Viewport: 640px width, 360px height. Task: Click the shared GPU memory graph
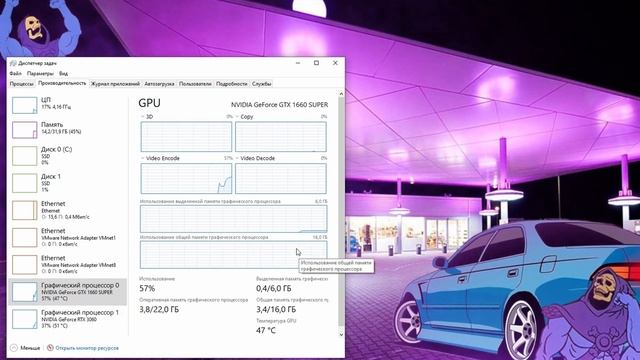(x=233, y=255)
